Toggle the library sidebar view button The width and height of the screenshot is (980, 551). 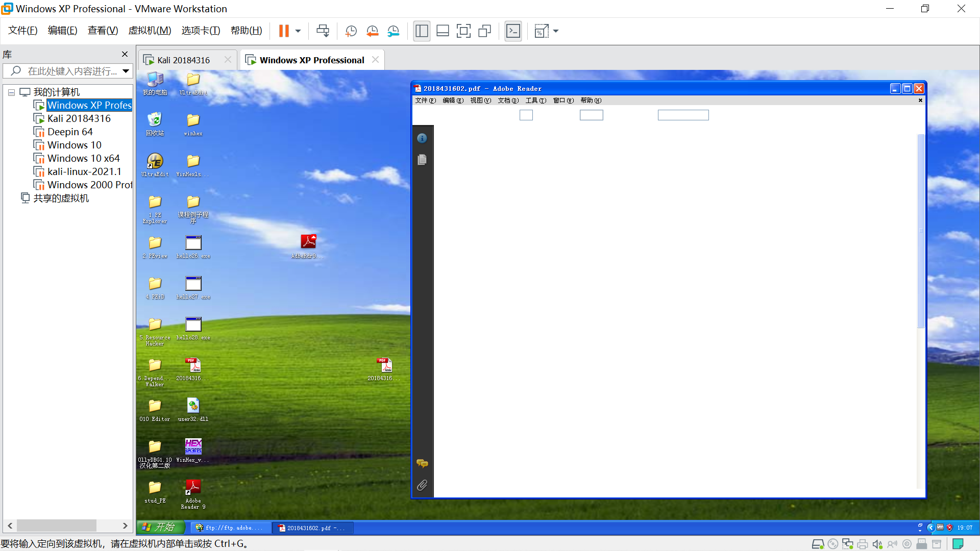422,31
